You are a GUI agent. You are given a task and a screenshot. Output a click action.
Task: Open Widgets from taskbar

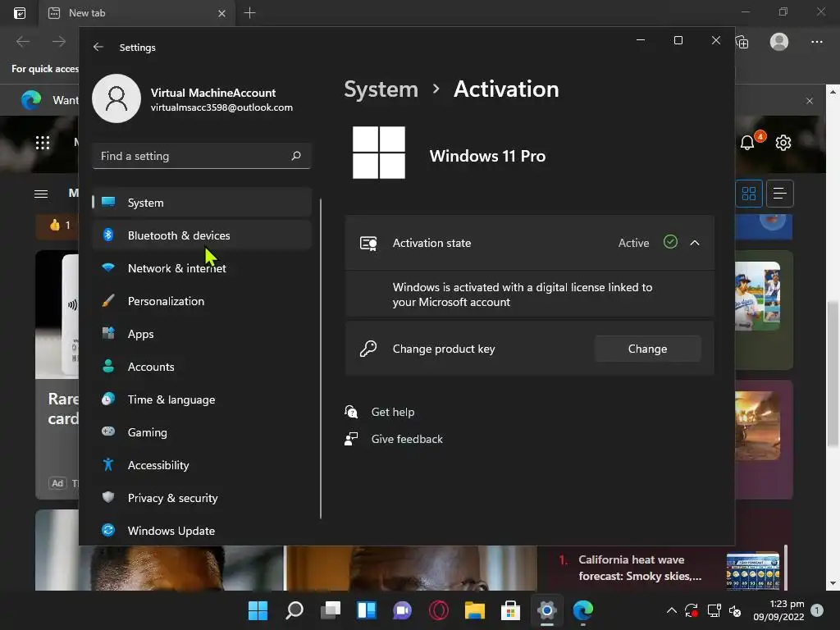click(x=367, y=610)
